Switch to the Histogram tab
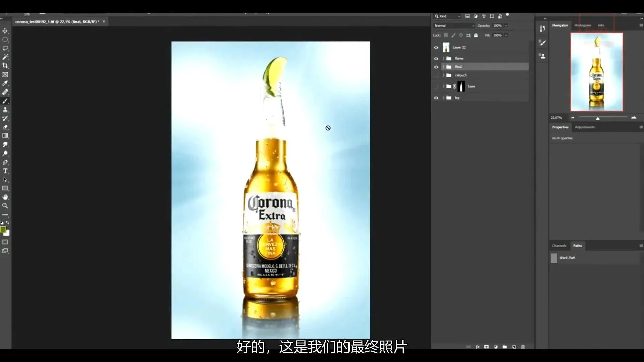Screen dimensions: 644x362 583,25
